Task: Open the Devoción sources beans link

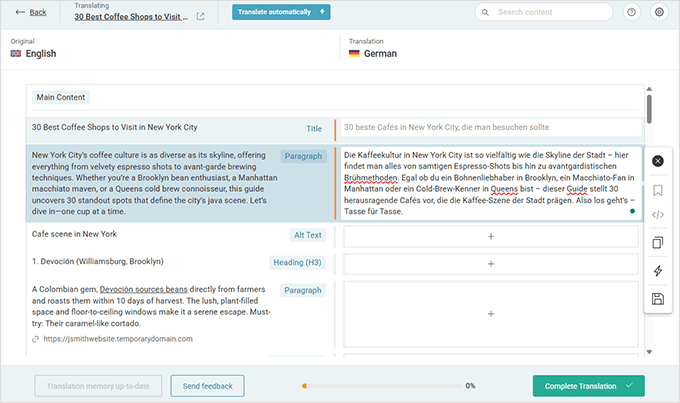Action: coord(142,290)
